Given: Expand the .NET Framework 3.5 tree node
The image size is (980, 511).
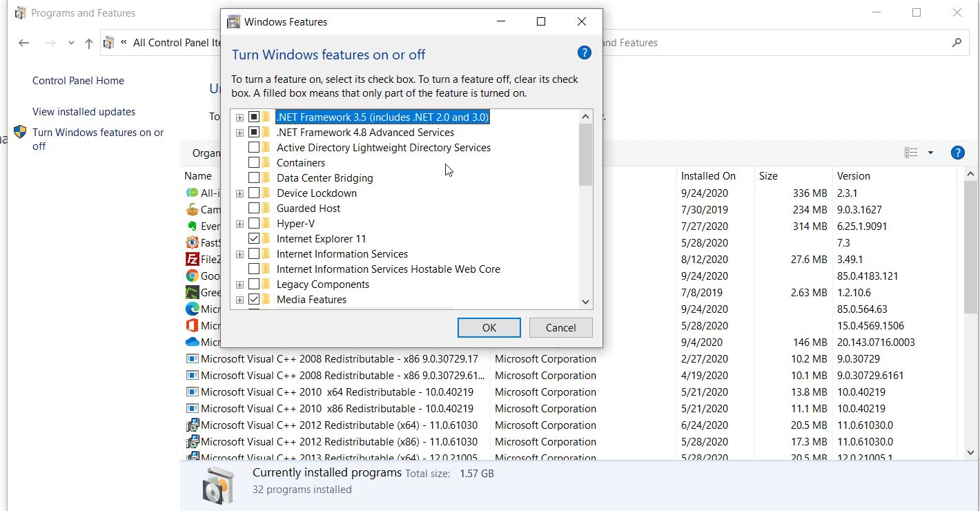Looking at the screenshot, I should (239, 117).
